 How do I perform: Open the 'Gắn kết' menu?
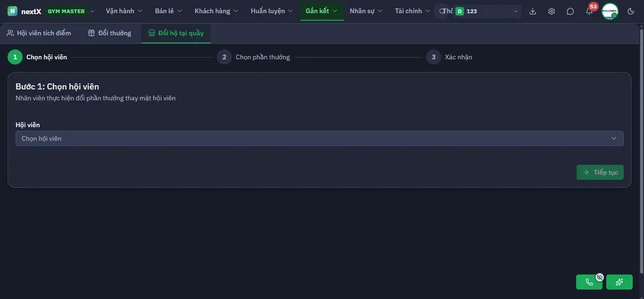point(321,11)
